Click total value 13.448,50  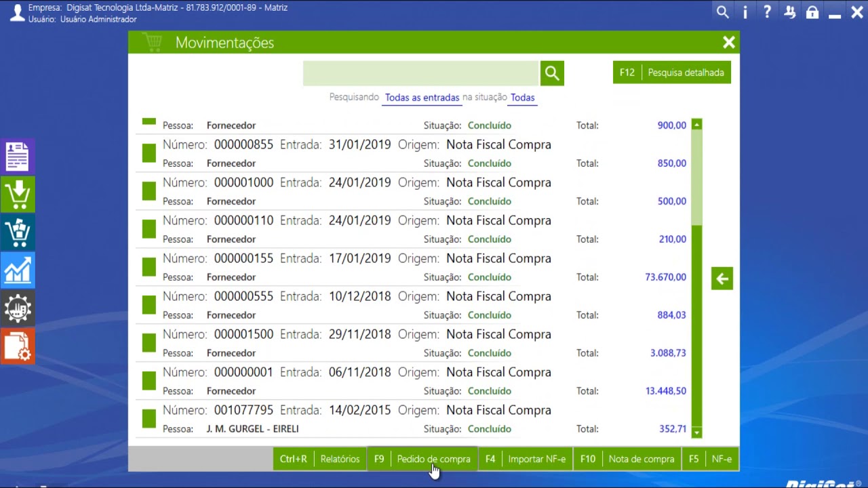[666, 391]
